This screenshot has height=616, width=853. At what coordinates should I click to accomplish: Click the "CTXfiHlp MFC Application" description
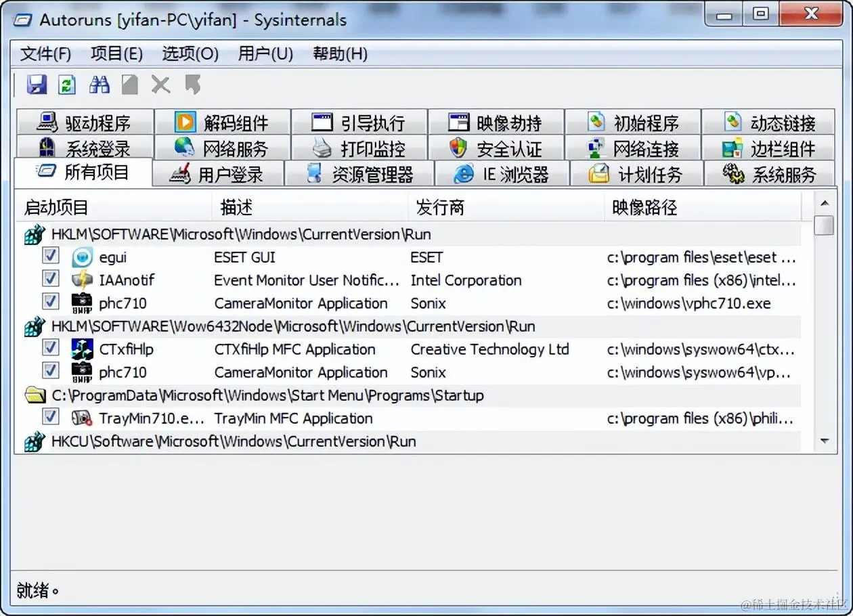(294, 349)
